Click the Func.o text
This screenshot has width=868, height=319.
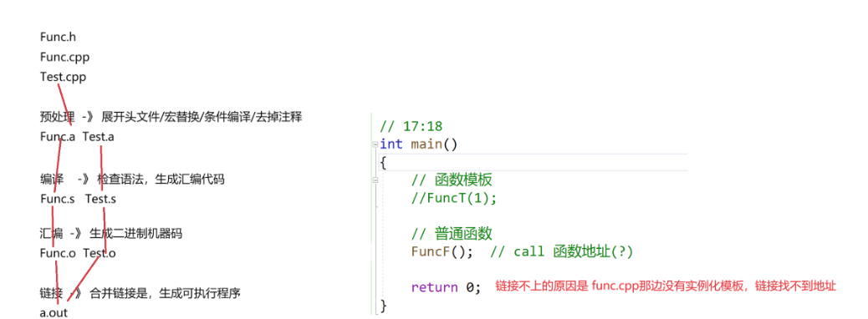click(58, 253)
